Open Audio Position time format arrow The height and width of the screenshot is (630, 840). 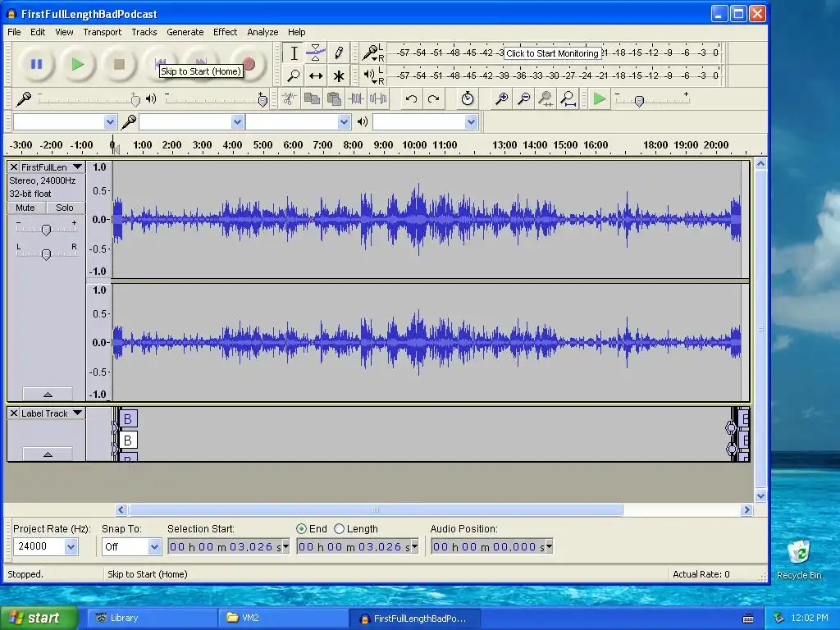(x=549, y=547)
